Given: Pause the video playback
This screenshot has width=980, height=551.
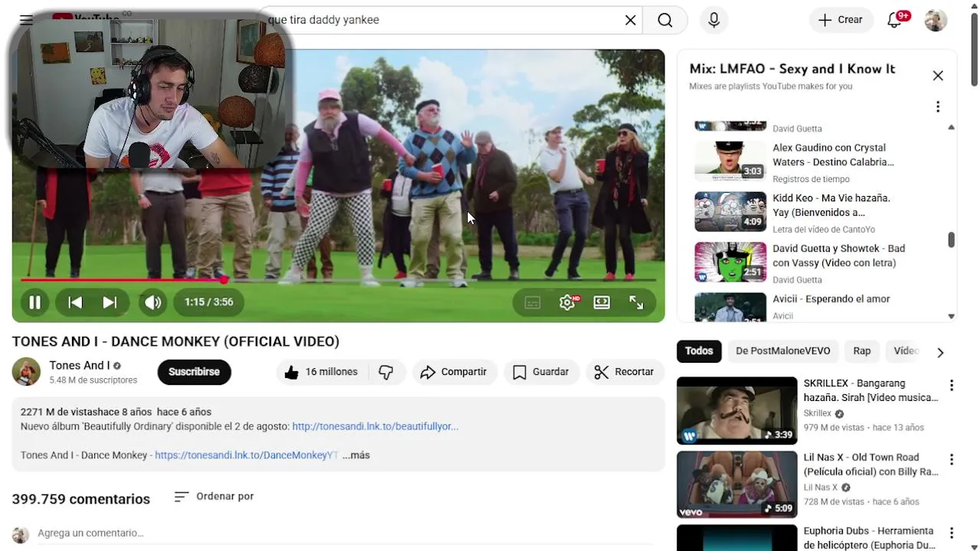Looking at the screenshot, I should 34,302.
